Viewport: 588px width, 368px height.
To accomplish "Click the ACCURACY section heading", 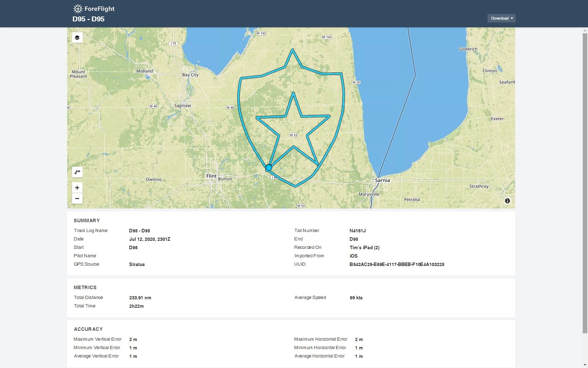I will tap(88, 329).
